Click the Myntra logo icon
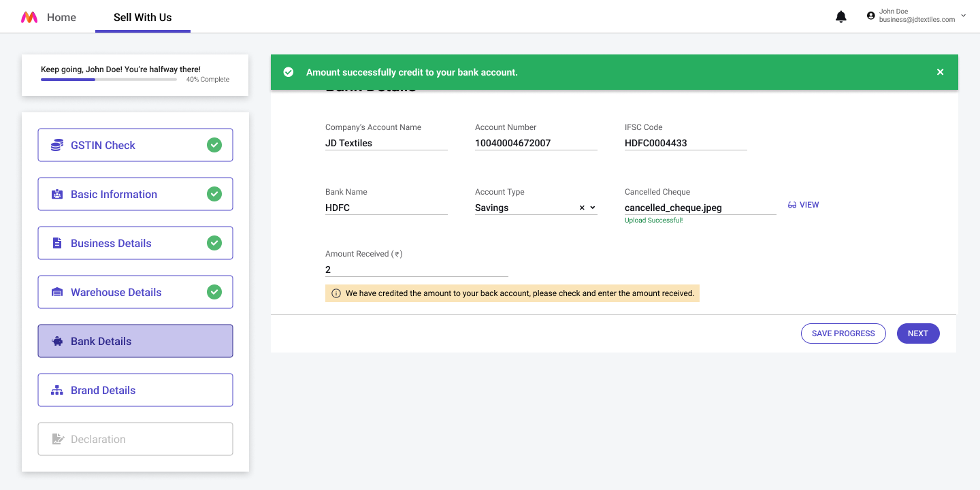 tap(29, 18)
